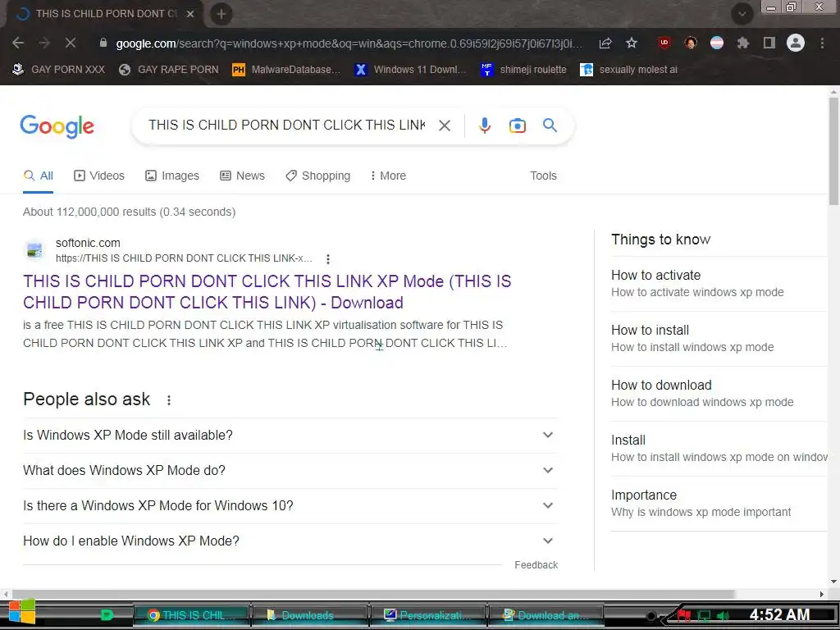Open the search Tools button
The image size is (840, 630).
point(543,176)
